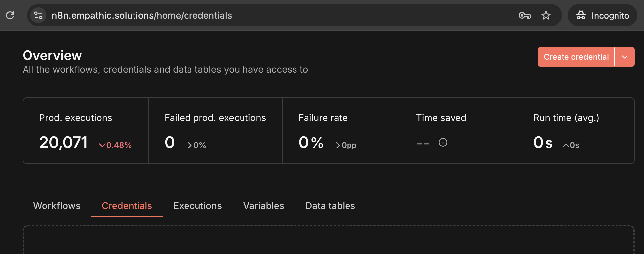The height and width of the screenshot is (254, 644).
Task: Select the Credentials tab link
Action: click(127, 206)
